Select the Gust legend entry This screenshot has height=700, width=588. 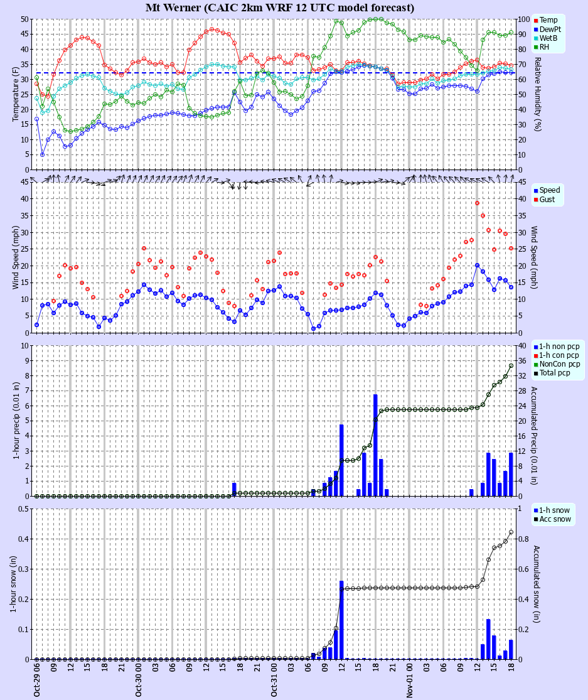click(544, 199)
